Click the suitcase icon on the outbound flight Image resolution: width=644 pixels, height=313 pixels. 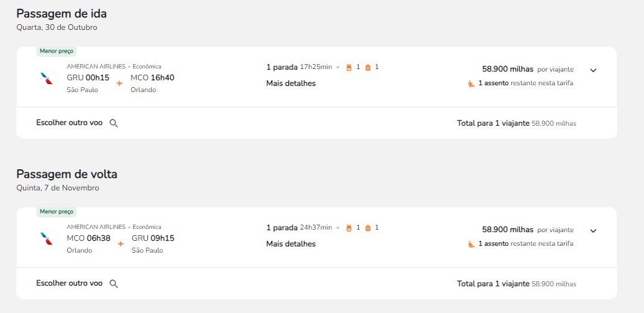[367, 67]
